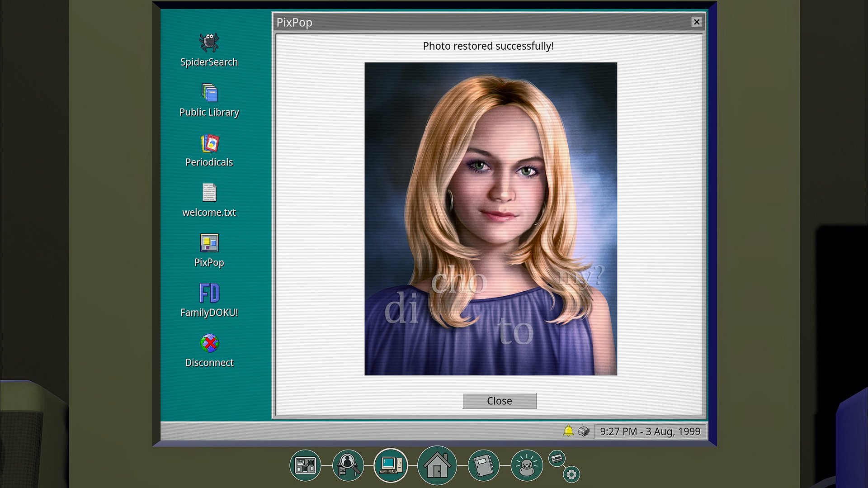This screenshot has width=868, height=488.
Task: Click the Disconnect globe icon
Action: tap(209, 344)
